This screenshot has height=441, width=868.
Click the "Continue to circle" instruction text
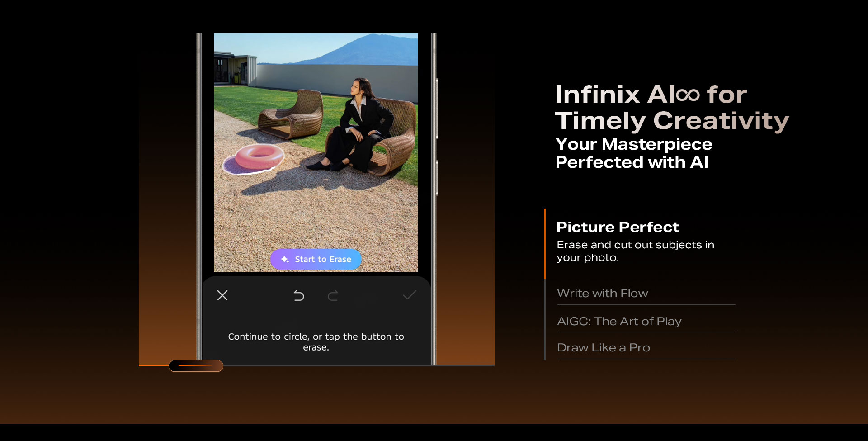[316, 341]
